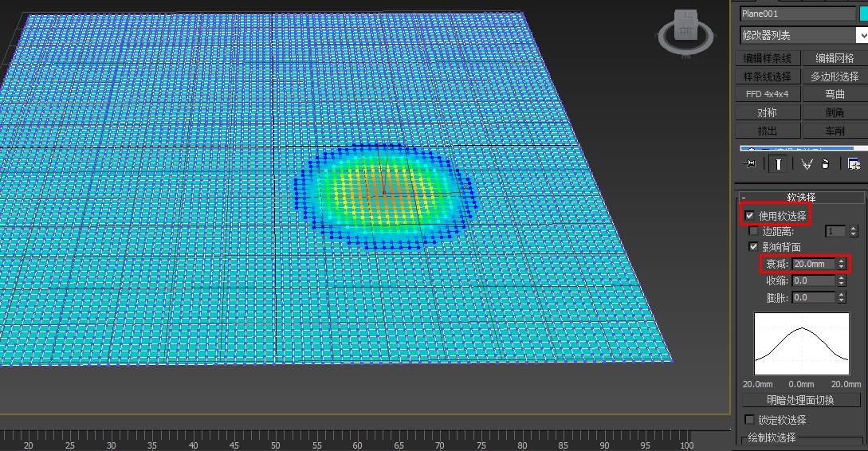Click frame 50 on the timeline
Image resolution: width=868 pixels, height=451 pixels.
point(276,445)
